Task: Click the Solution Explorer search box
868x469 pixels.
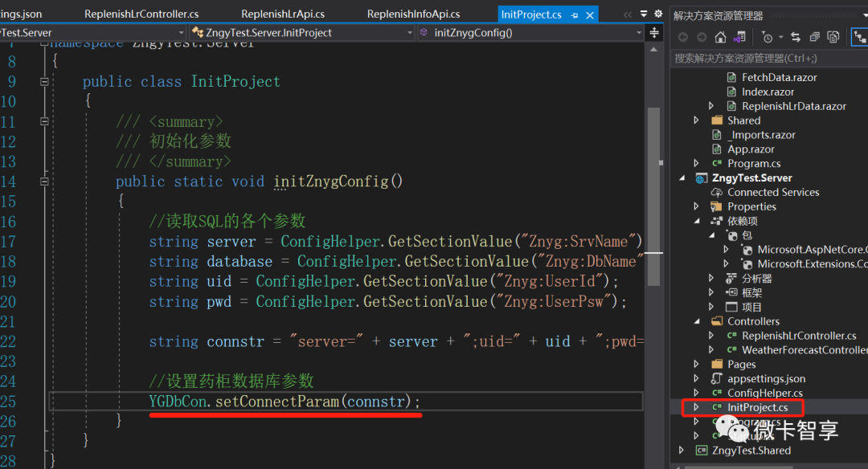Action: tap(769, 58)
